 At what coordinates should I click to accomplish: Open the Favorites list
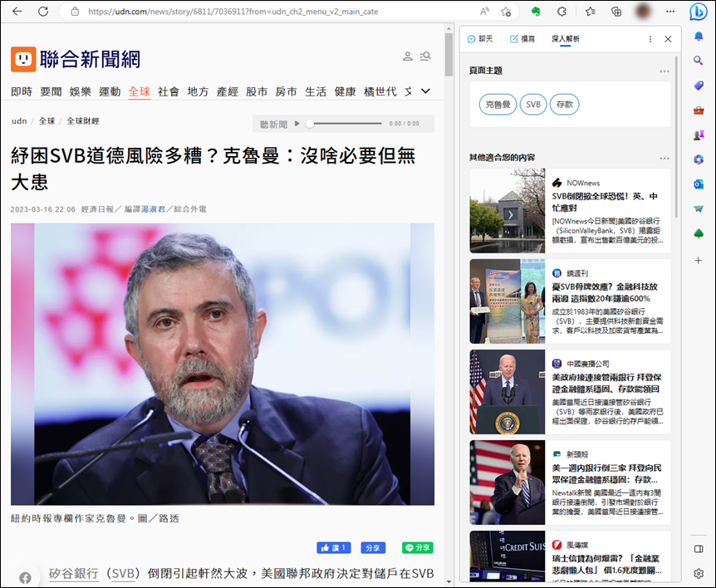coord(591,12)
